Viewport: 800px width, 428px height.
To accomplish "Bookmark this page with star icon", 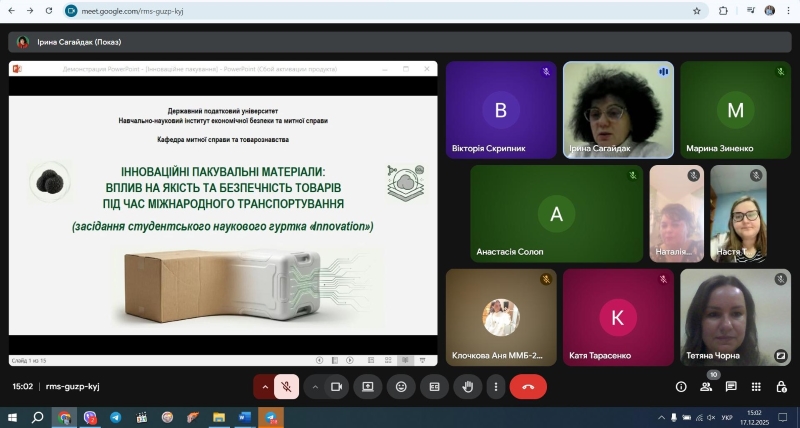I will tap(696, 11).
